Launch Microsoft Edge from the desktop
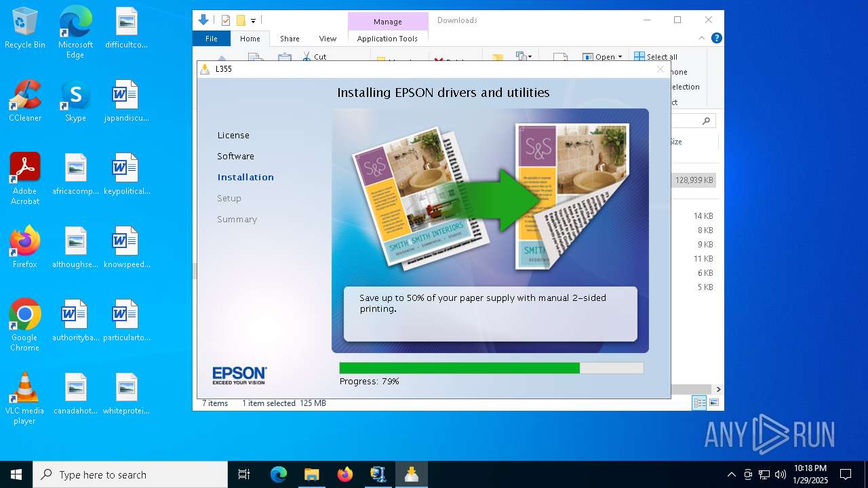868x488 pixels. 75,33
